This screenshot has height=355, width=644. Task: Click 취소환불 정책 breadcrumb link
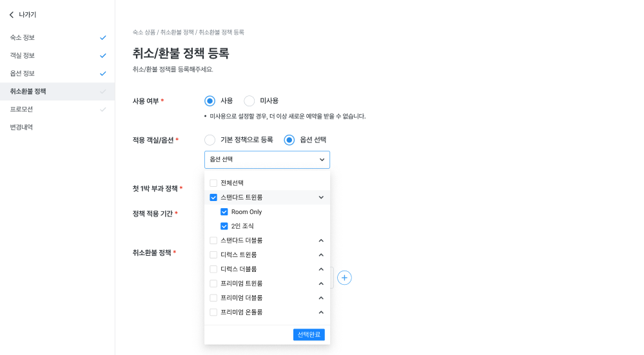tap(177, 32)
